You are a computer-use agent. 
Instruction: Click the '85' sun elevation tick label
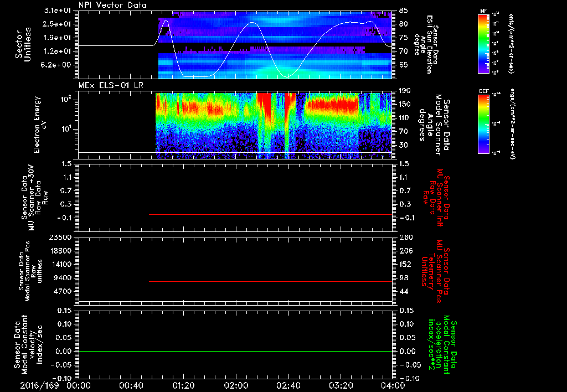404,11
